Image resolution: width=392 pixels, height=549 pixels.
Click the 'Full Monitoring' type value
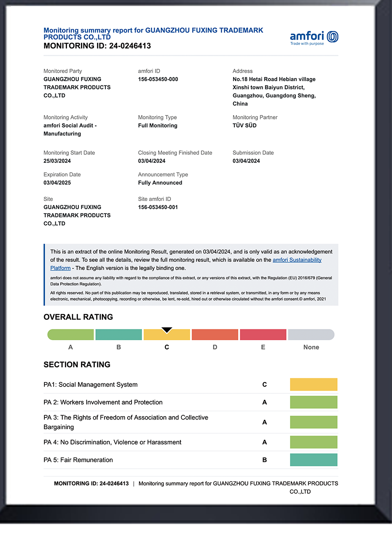click(x=158, y=125)
